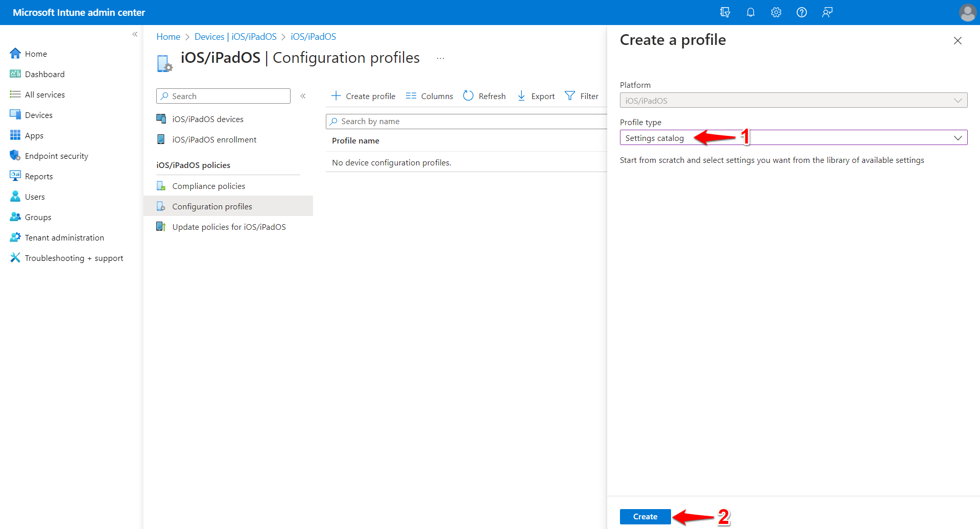980x529 pixels.
Task: Export the profiles list
Action: (536, 96)
